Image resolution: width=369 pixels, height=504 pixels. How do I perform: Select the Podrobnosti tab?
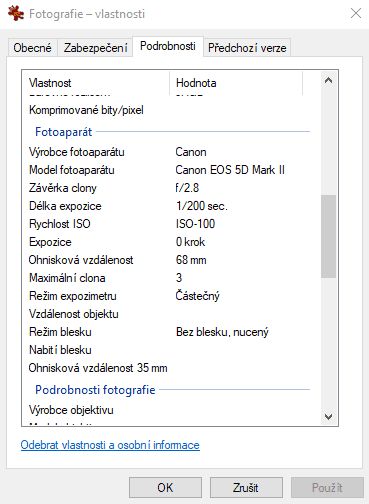click(x=168, y=46)
